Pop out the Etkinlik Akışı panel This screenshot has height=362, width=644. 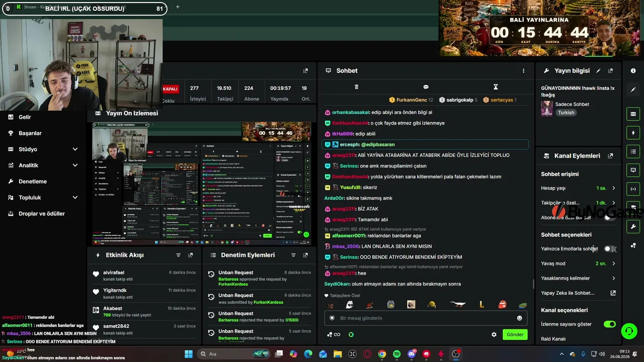tap(190, 255)
